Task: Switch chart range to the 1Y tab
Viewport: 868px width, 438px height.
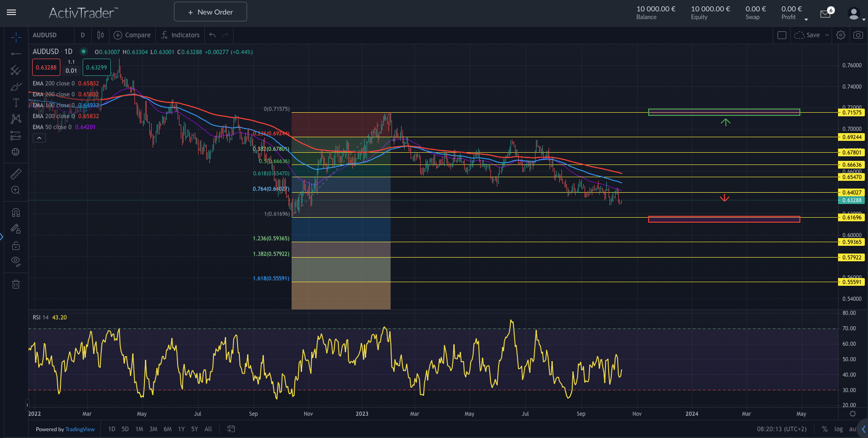Action: click(181, 429)
